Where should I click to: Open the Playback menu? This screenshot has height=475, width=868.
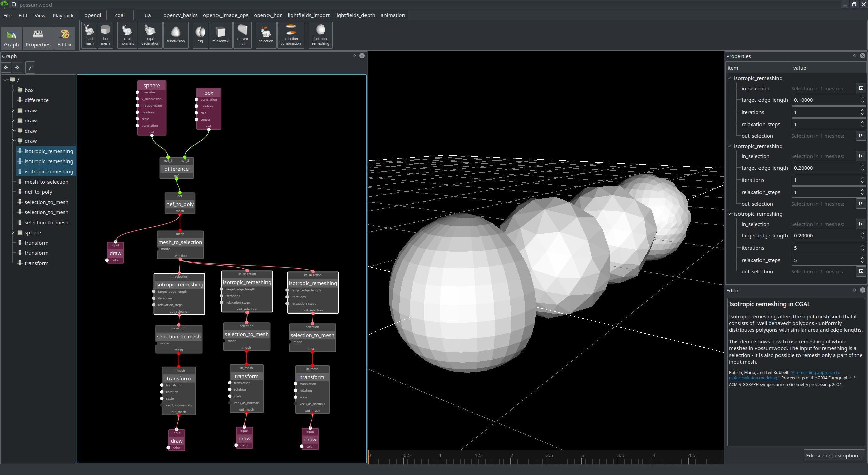pyautogui.click(x=63, y=16)
